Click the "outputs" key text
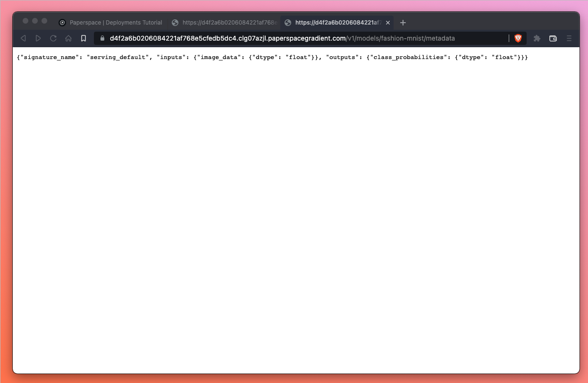This screenshot has width=588, height=383. [x=342, y=57]
